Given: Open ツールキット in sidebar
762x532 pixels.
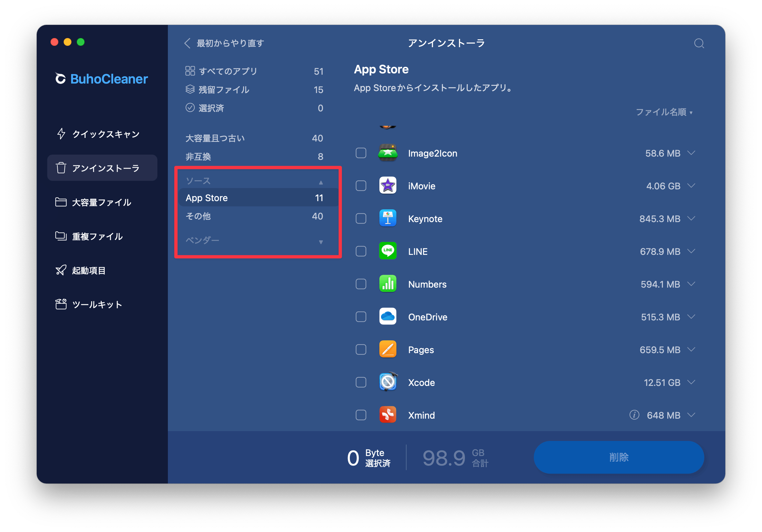Looking at the screenshot, I should point(102,304).
